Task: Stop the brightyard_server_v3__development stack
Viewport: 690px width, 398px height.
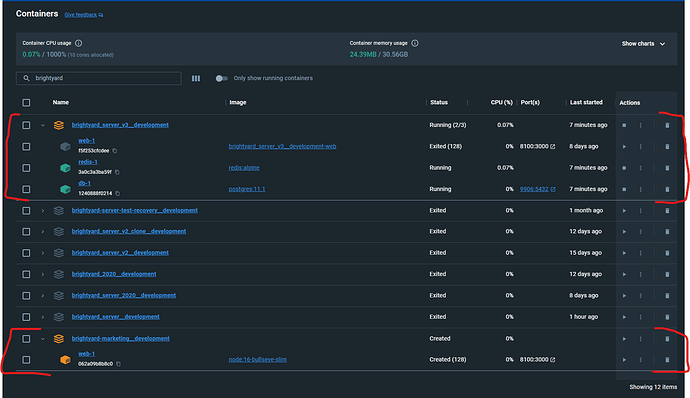Action: pyautogui.click(x=624, y=125)
